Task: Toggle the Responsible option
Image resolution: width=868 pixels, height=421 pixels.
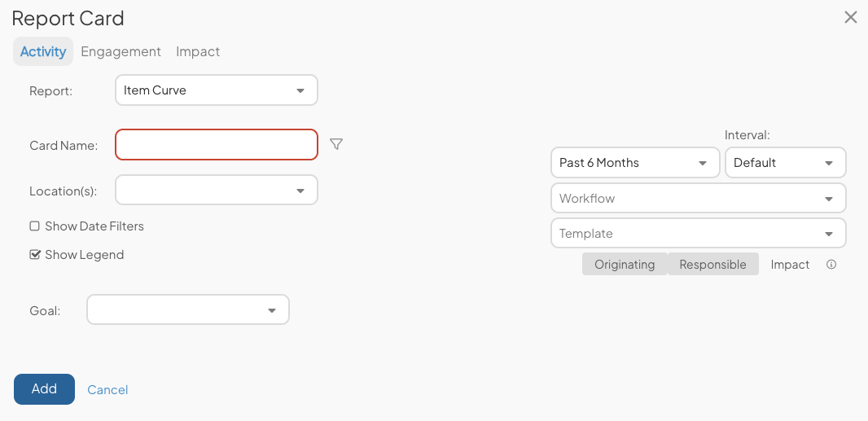Action: tap(713, 264)
